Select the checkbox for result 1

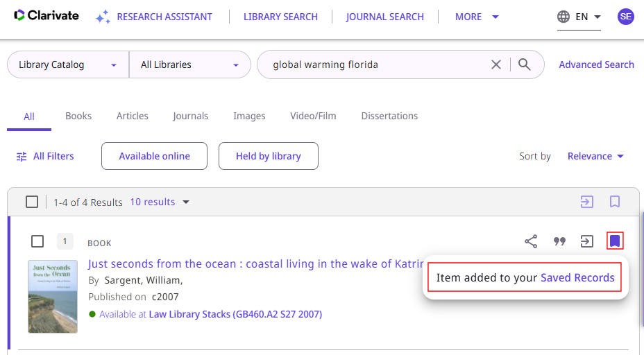[x=37, y=241]
